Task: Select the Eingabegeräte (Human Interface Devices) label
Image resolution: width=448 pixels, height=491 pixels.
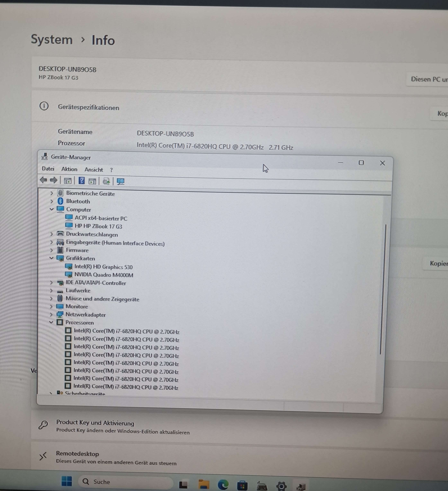Action: click(115, 243)
